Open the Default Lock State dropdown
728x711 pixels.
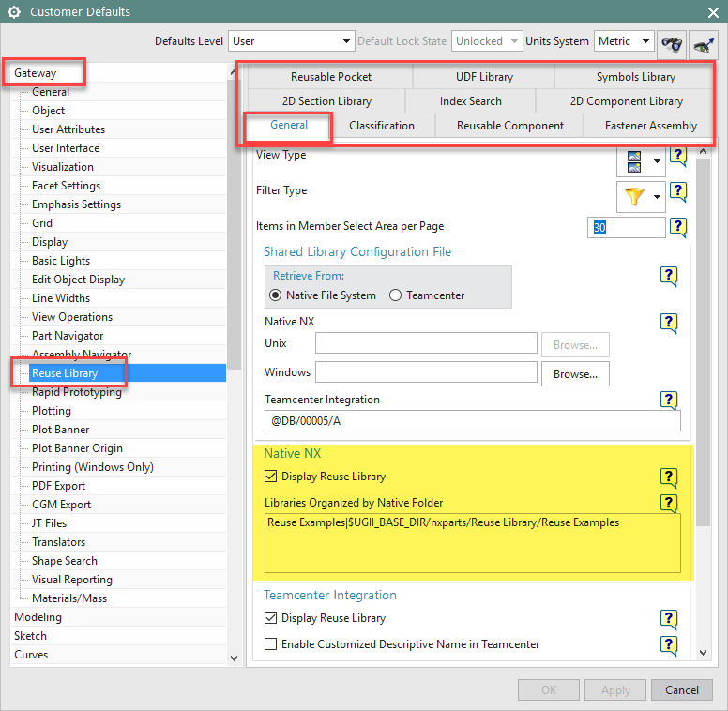point(487,41)
